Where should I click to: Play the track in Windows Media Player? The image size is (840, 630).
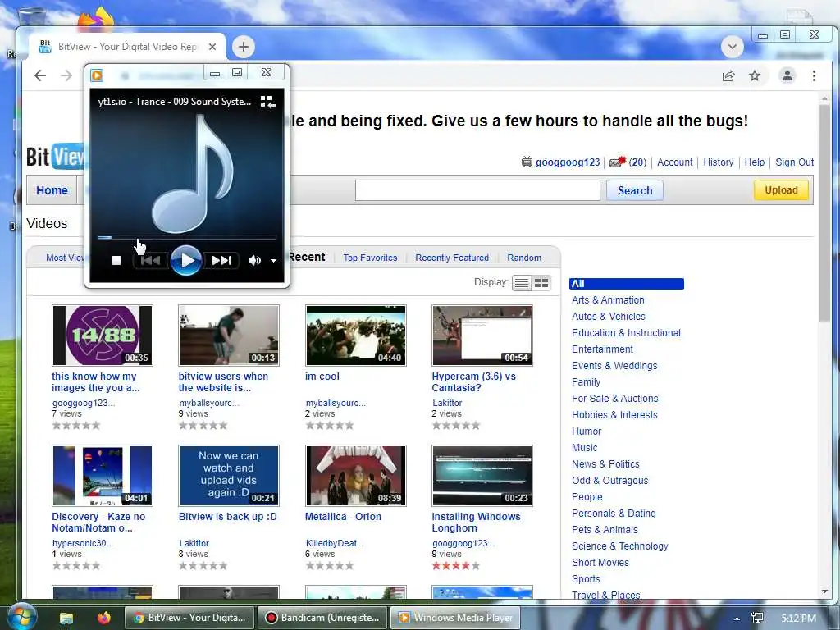coord(186,260)
